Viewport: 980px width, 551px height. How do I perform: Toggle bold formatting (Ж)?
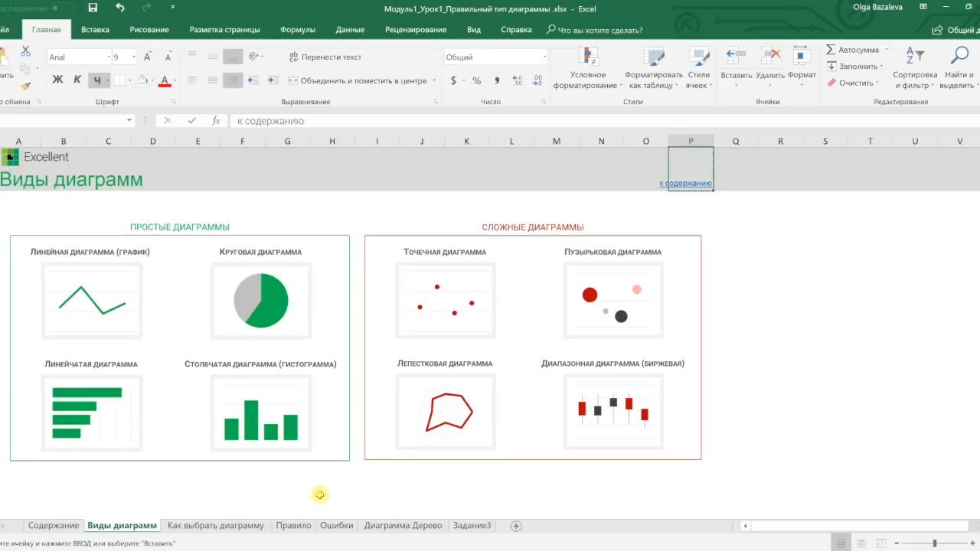pyautogui.click(x=57, y=80)
